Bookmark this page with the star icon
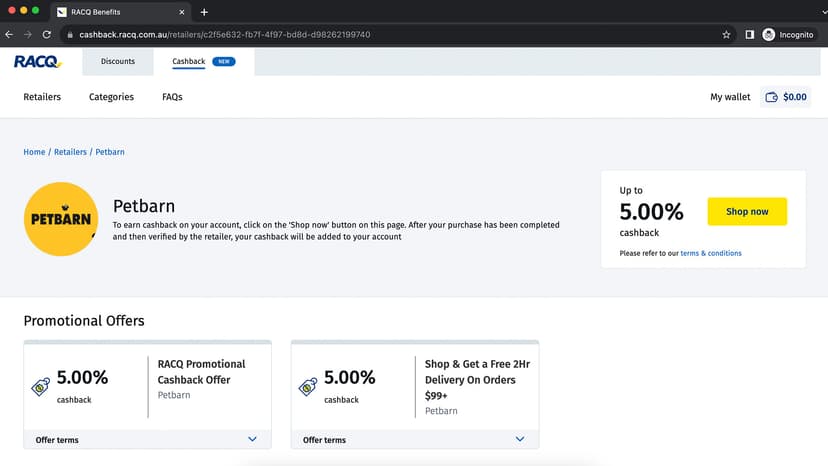 [x=726, y=35]
